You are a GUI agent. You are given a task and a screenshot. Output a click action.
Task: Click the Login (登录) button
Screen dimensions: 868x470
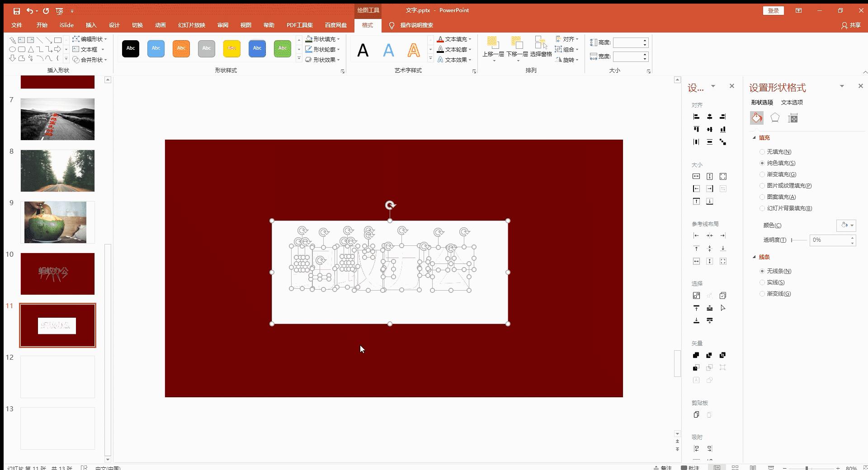pos(773,11)
